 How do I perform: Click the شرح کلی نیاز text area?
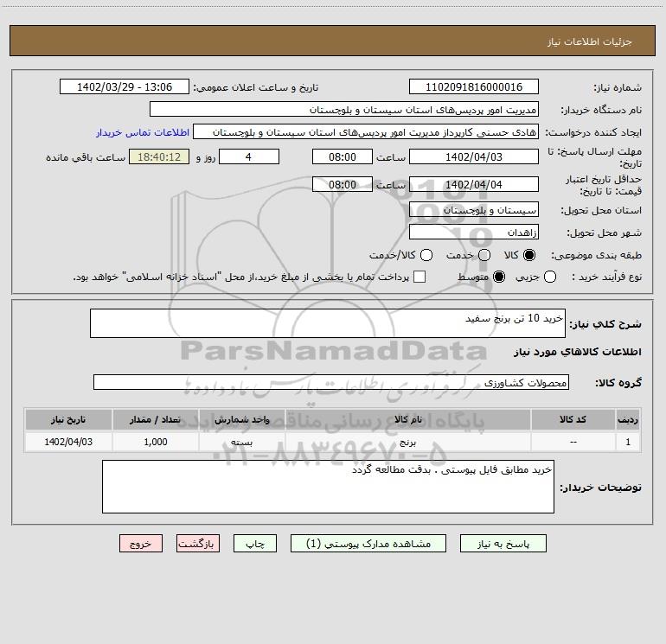pos(328,323)
